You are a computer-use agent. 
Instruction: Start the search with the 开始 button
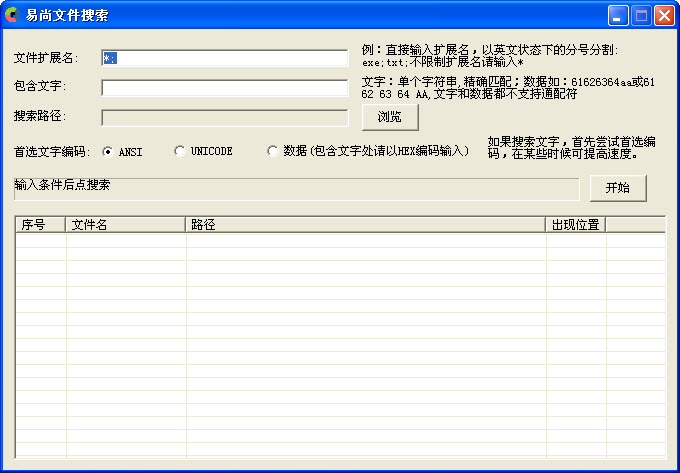tap(618, 188)
